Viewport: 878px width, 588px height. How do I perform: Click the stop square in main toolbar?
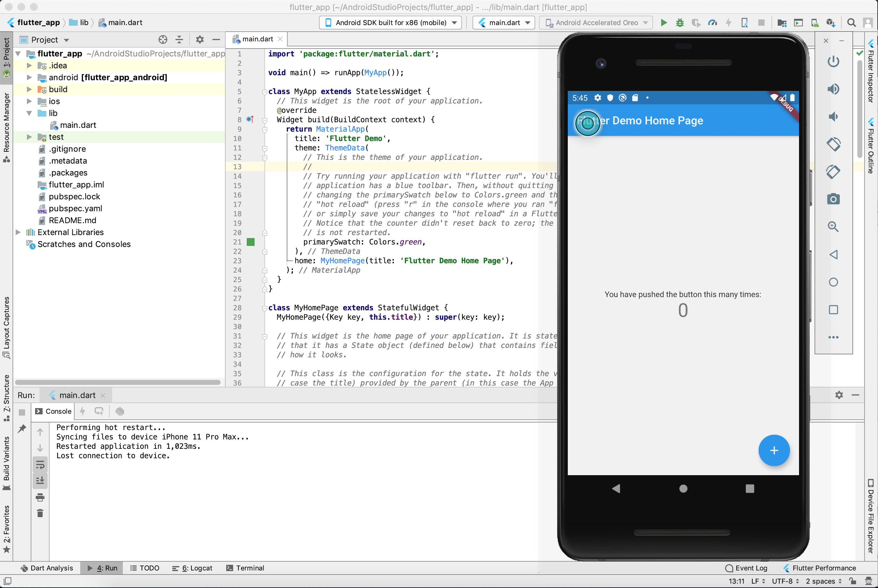coord(761,23)
